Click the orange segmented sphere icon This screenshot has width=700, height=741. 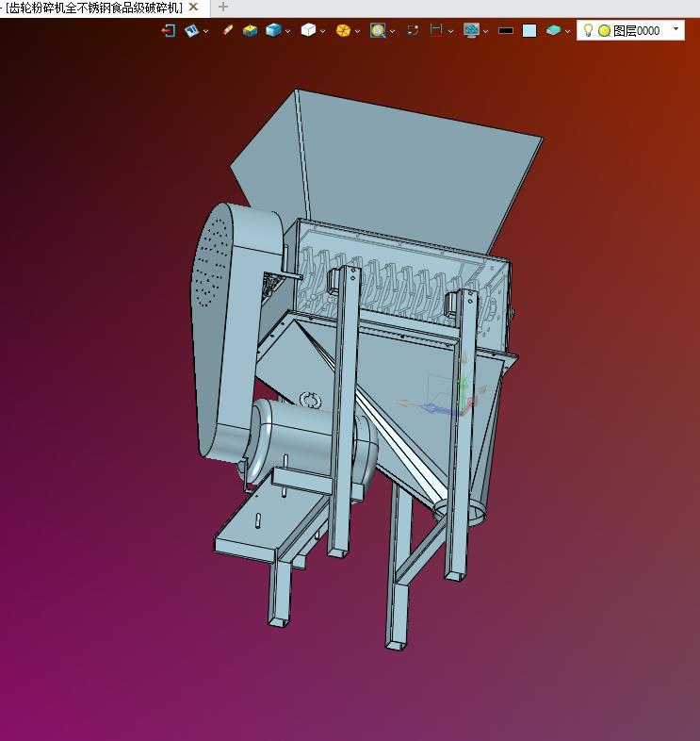pos(343,31)
